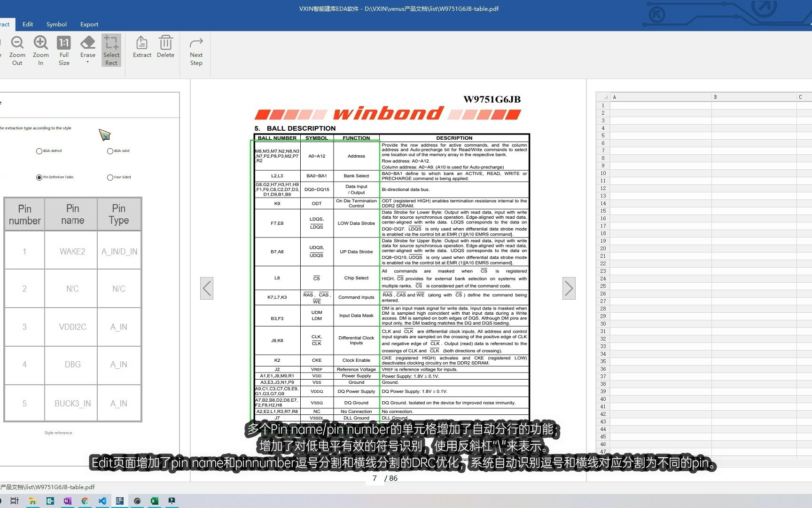Open OneNote from taskbar
Image resolution: width=812 pixels, height=508 pixels.
tap(67, 501)
